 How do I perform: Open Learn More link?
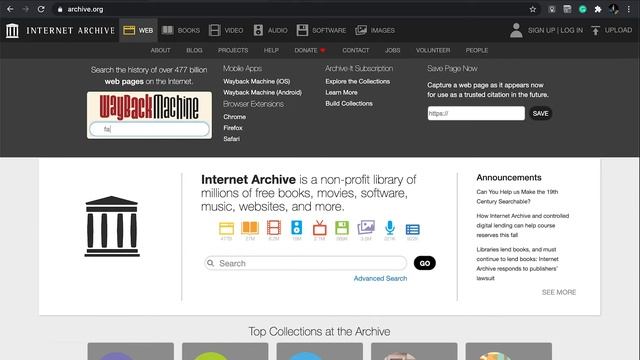coord(341,92)
